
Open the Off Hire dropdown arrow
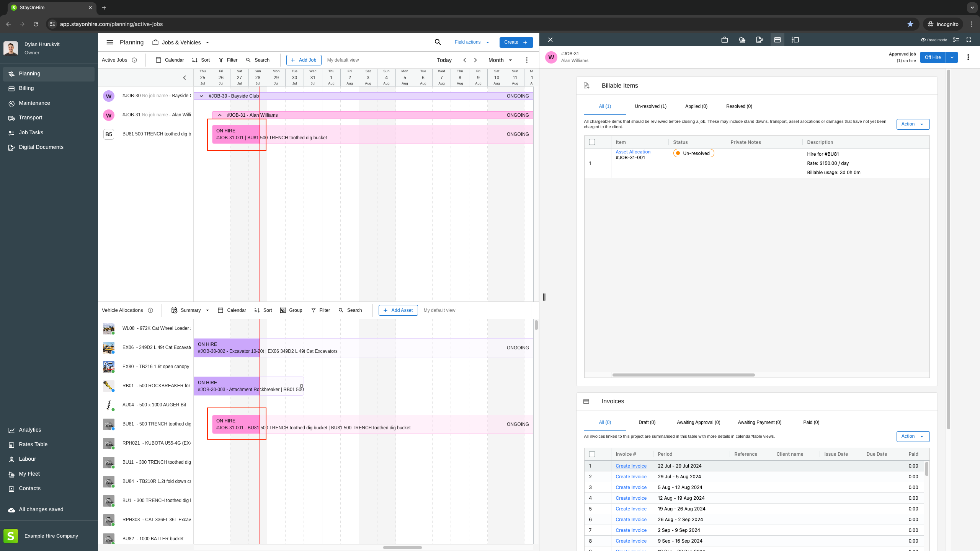coord(952,57)
